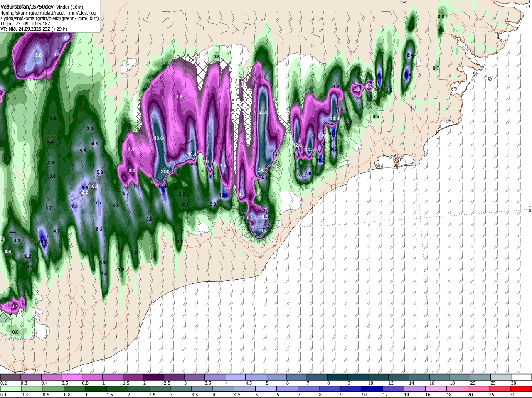This screenshot has height=398, width=532.
Task: Click the 1.7 value on the map
Action: click(x=8, y=159)
